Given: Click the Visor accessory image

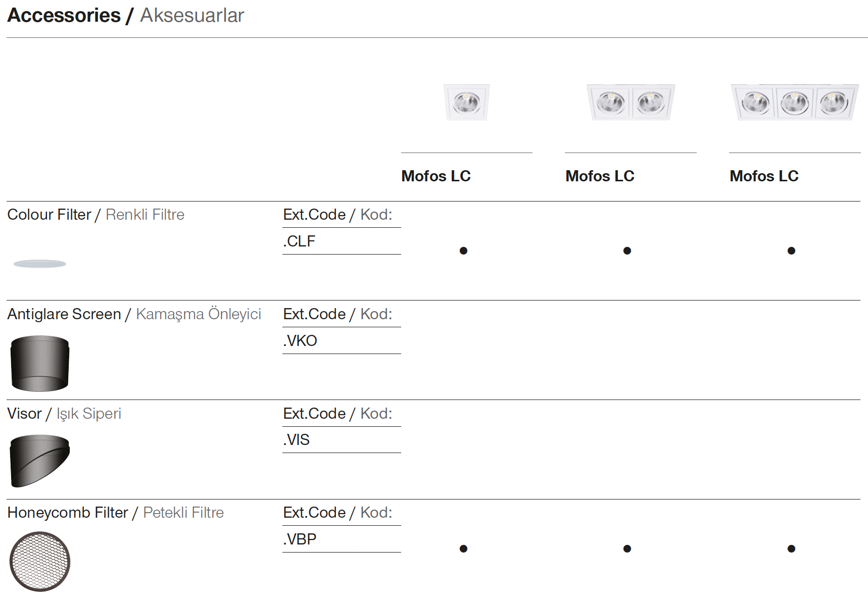Looking at the screenshot, I should (40, 461).
